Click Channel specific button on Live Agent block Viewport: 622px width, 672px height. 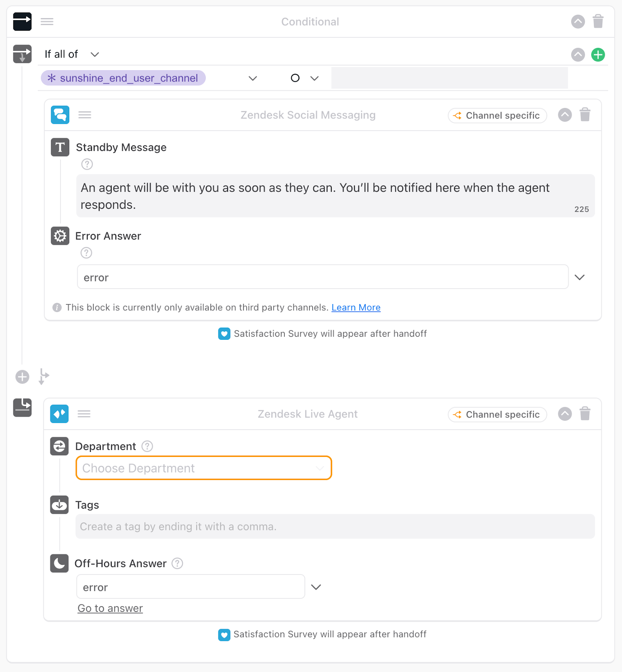pyautogui.click(x=497, y=415)
